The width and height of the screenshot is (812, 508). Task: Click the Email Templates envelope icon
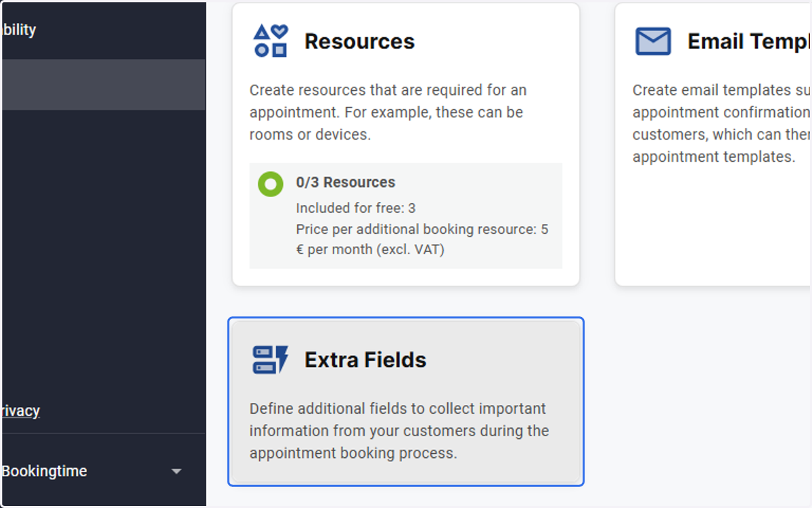[x=653, y=41]
